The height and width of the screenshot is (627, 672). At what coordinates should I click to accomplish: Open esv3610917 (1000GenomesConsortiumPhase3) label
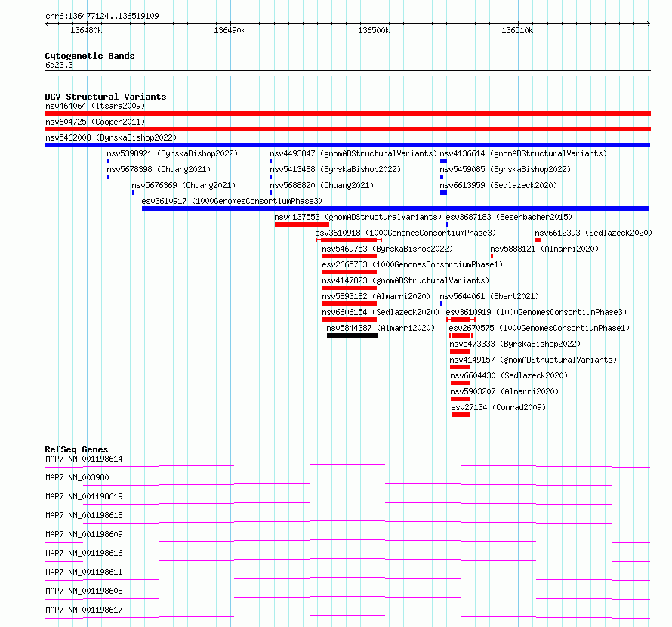(x=232, y=201)
